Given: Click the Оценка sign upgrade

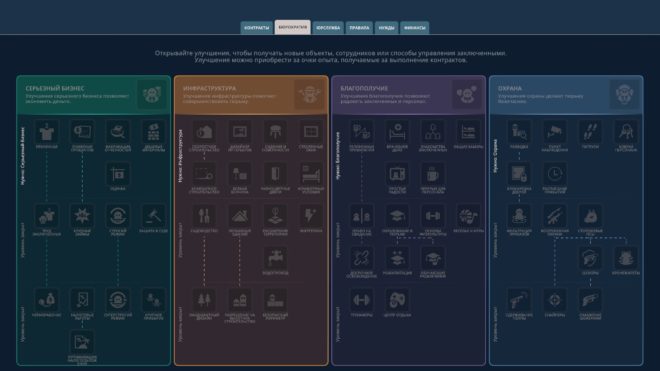Looking at the screenshot, I should tap(118, 174).
